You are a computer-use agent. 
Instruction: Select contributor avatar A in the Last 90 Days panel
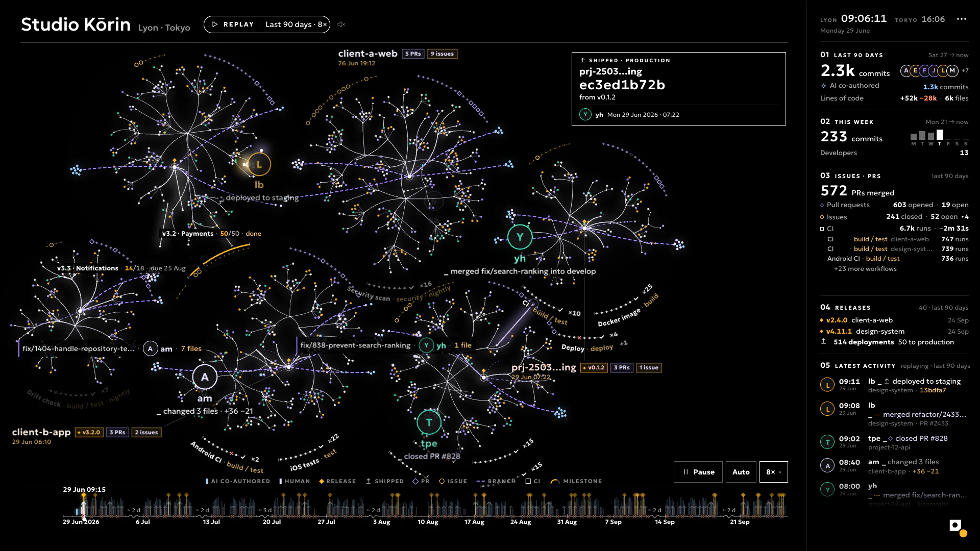point(906,70)
